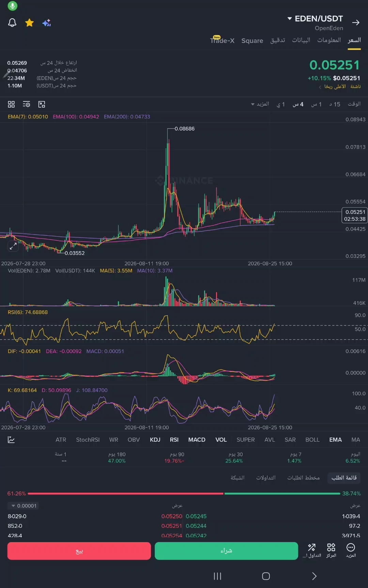The image size is (368, 588).
Task: Tap the ناشئة tag label
Action: (355, 86)
